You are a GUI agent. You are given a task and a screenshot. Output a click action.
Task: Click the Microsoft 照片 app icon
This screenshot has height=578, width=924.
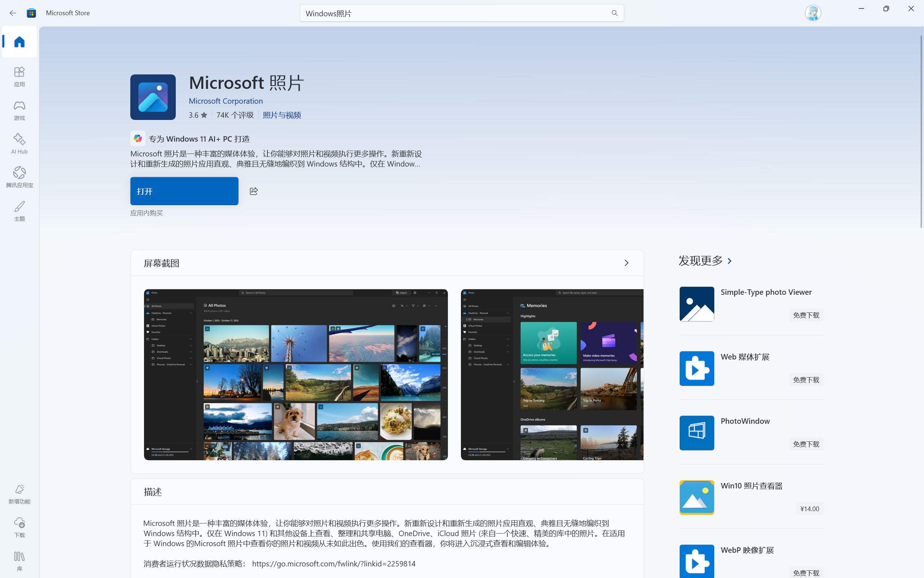pos(153,97)
